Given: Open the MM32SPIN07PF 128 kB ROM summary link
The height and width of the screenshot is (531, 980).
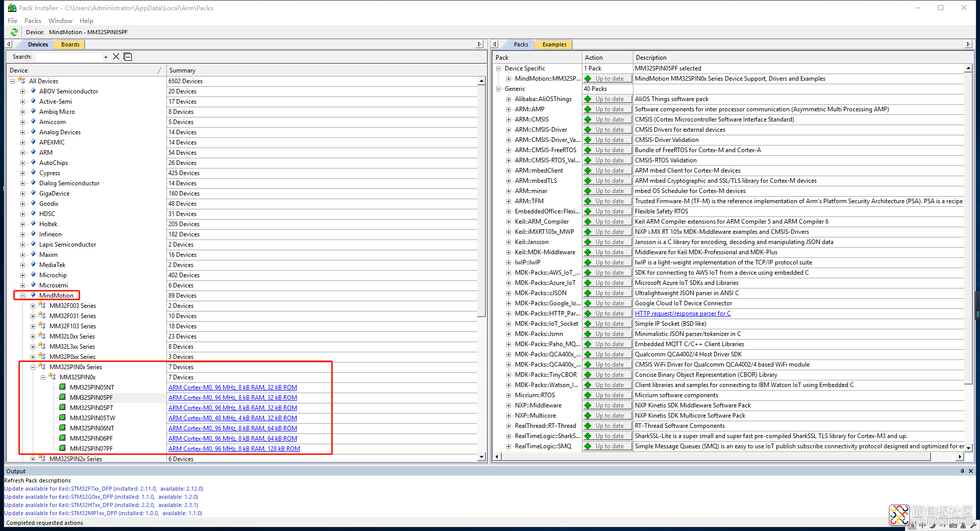Looking at the screenshot, I should tap(234, 449).
